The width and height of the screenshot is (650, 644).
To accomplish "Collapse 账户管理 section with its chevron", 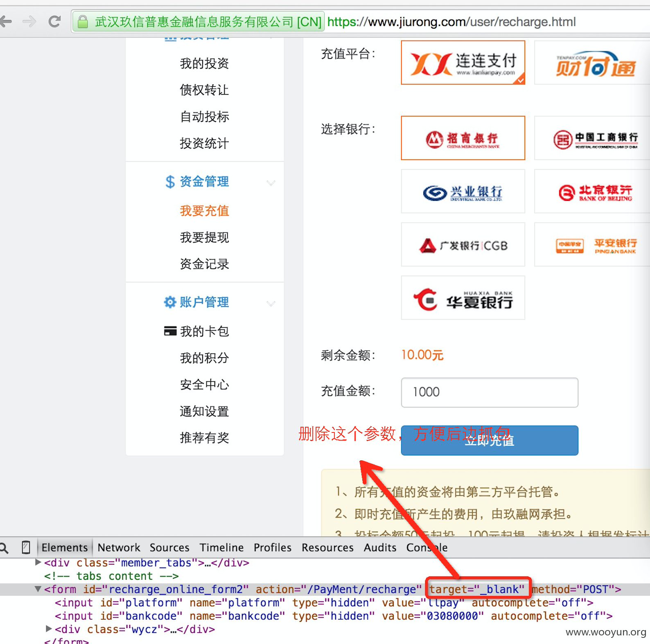I will (271, 303).
